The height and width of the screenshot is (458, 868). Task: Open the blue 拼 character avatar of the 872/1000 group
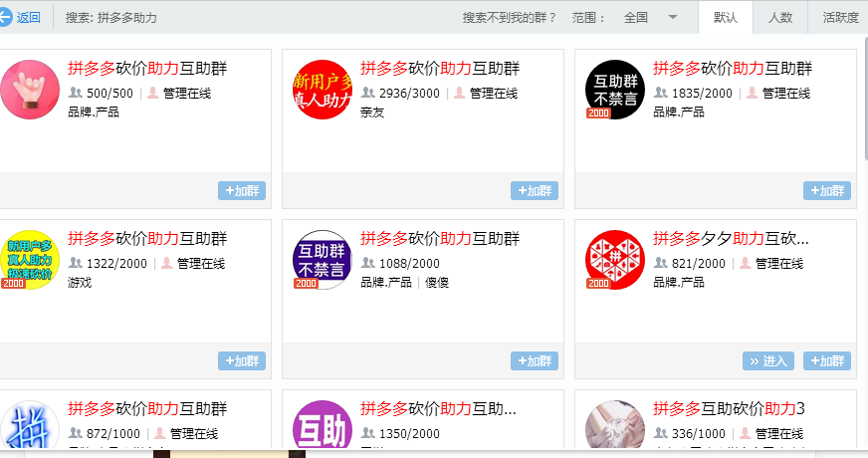coord(29,424)
